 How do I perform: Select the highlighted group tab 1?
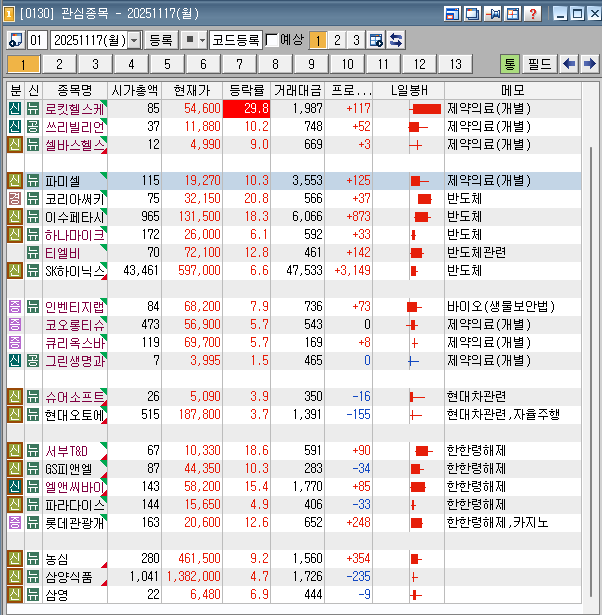24,64
